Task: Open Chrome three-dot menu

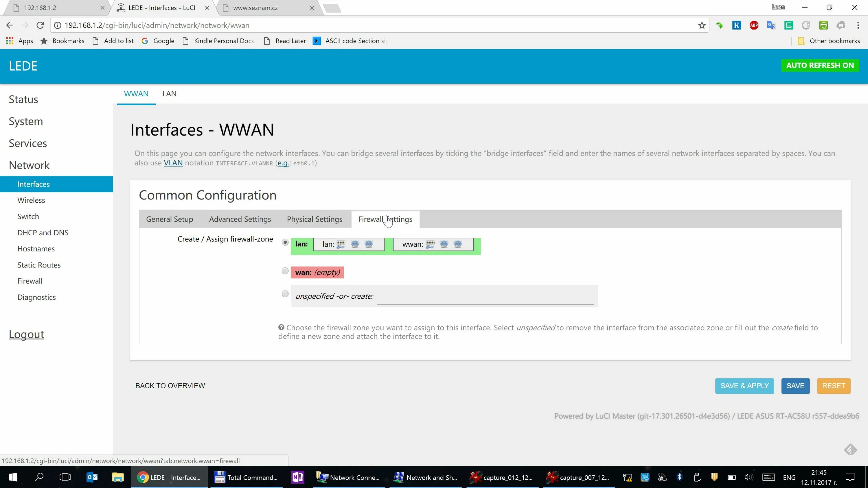Action: tap(858, 25)
